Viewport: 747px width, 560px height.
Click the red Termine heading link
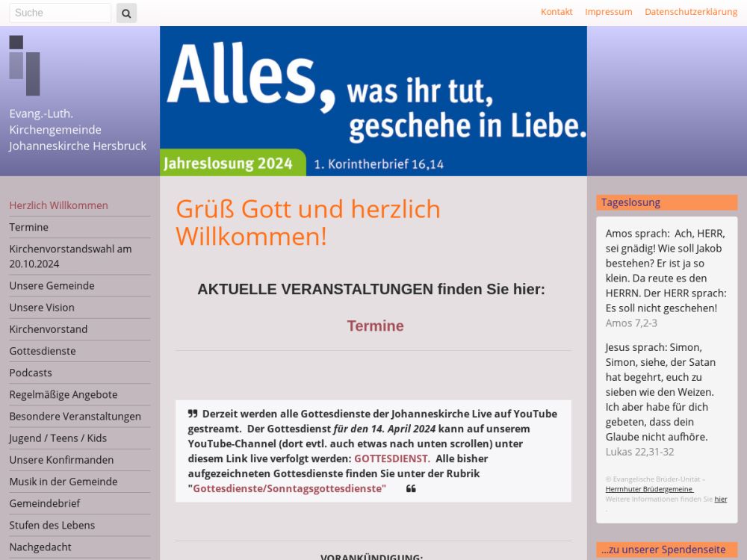pyautogui.click(x=375, y=326)
